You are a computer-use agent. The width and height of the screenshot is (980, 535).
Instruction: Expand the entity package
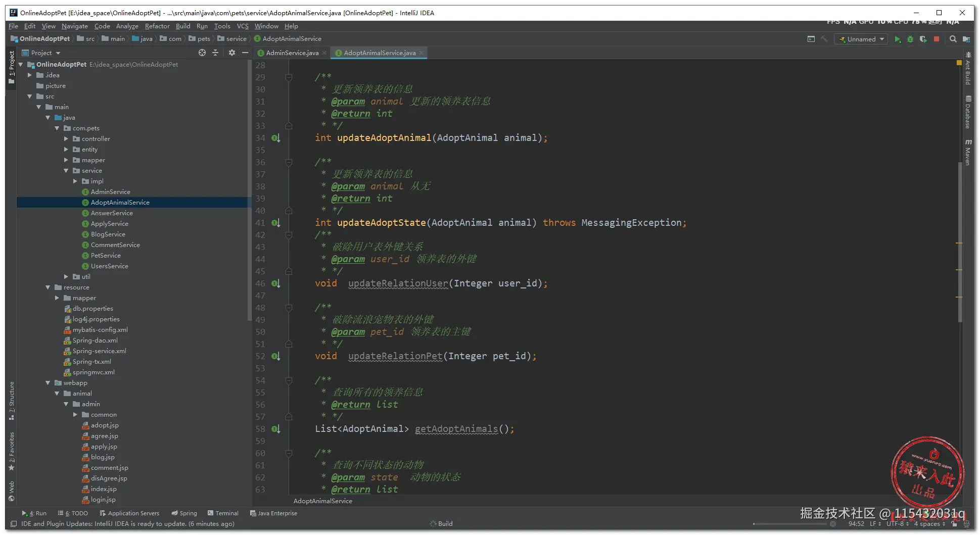(x=66, y=150)
